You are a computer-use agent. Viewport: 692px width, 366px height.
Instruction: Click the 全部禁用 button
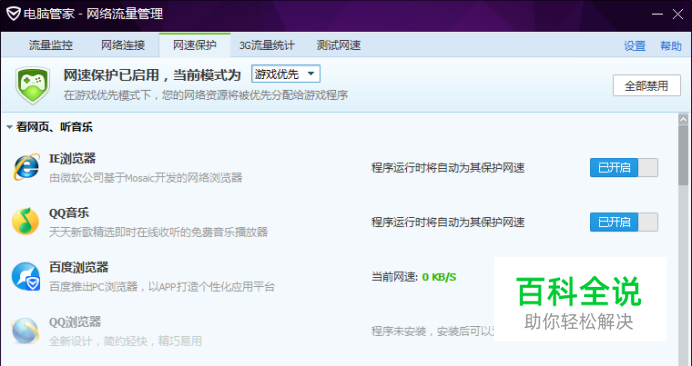[x=647, y=86]
